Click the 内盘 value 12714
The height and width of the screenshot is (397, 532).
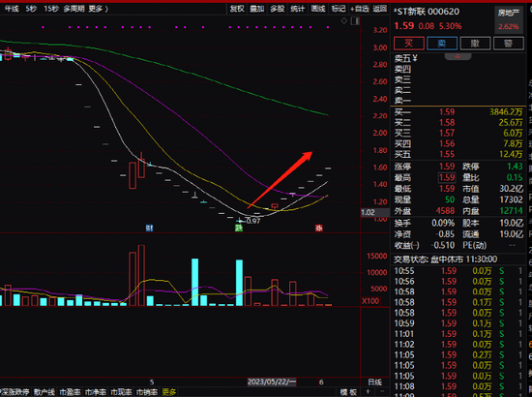click(512, 211)
